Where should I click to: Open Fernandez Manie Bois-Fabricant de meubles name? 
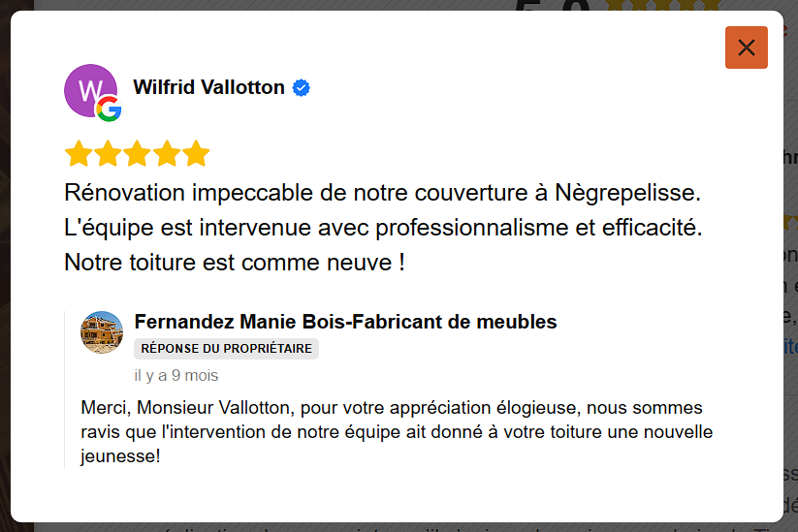[345, 322]
